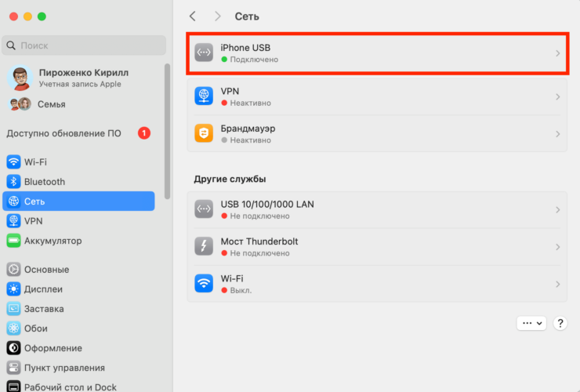Click the Брандмауэр shield icon
The image size is (580, 392).
point(204,133)
